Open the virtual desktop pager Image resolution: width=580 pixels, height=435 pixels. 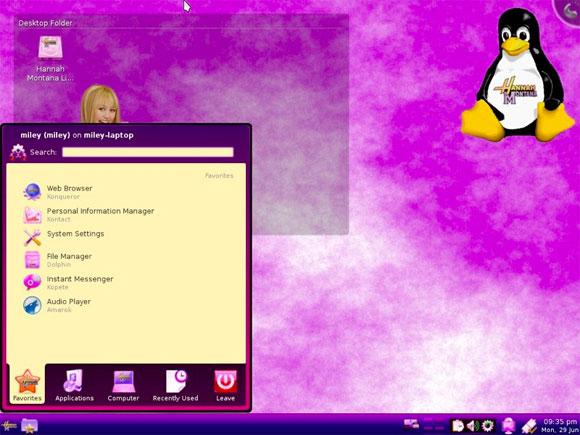[434, 425]
